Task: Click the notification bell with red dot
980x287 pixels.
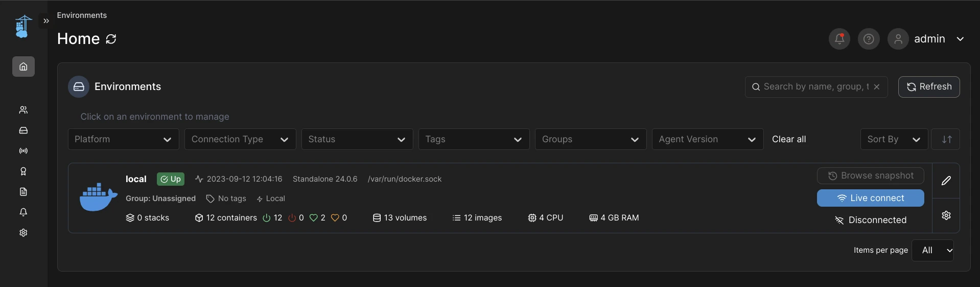Action: click(839, 39)
